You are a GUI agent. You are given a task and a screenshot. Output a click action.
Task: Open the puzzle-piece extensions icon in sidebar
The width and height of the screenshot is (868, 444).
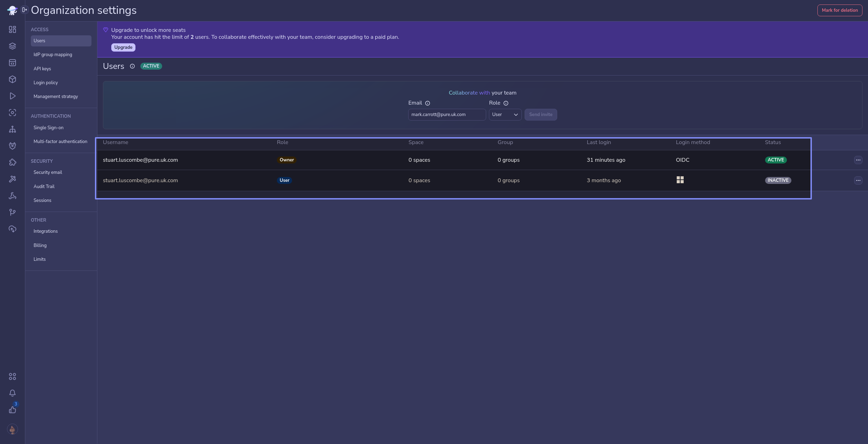pos(12,162)
